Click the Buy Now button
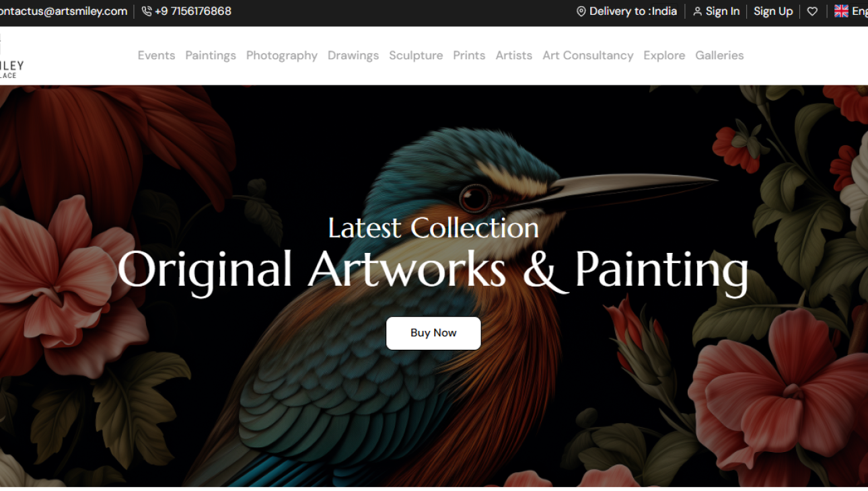Image resolution: width=868 pixels, height=491 pixels. coord(433,333)
